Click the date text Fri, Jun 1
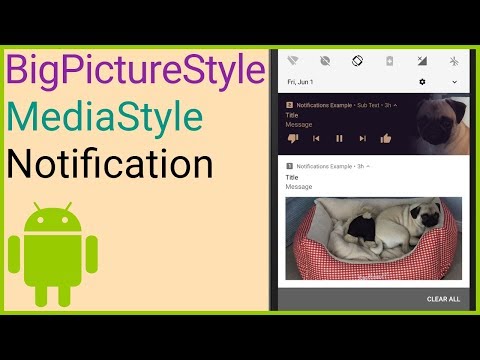Image resolution: width=480 pixels, height=360 pixels. pyautogui.click(x=300, y=82)
